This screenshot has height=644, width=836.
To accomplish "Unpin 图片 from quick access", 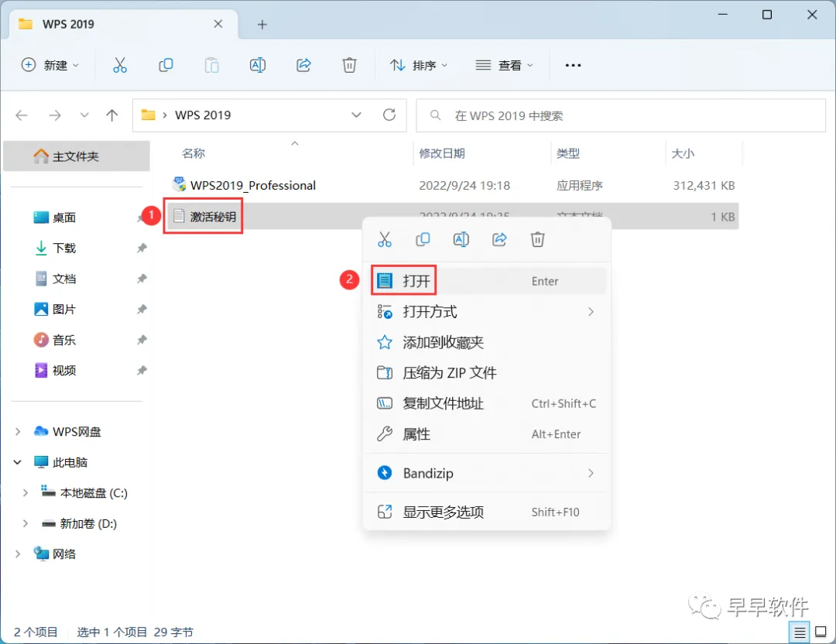I will pos(142,309).
